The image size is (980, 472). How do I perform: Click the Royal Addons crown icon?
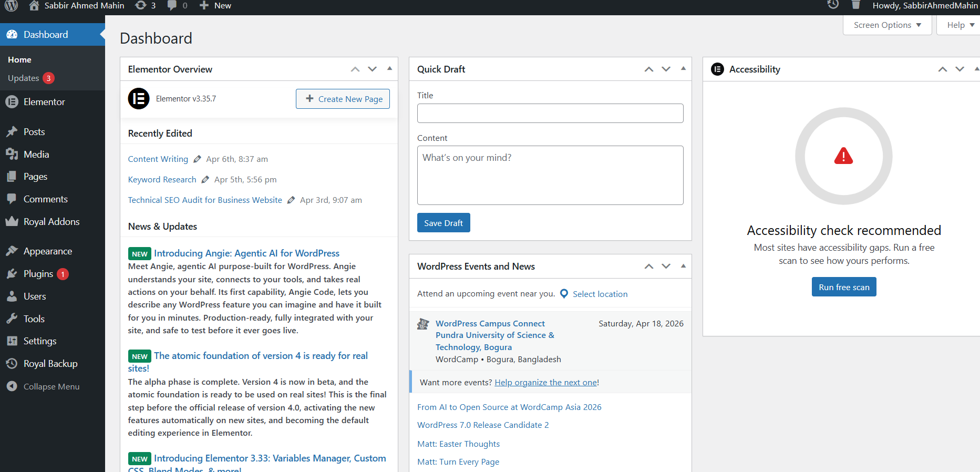pos(12,221)
